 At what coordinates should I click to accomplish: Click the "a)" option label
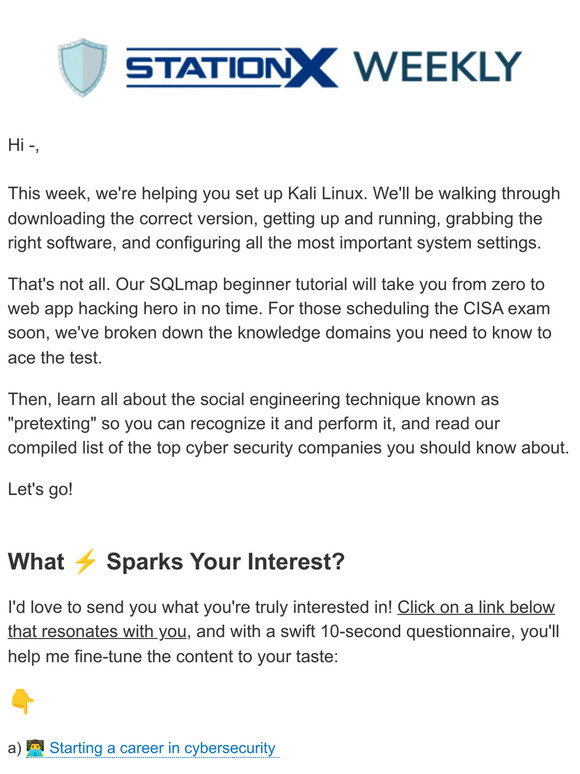pyautogui.click(x=15, y=748)
